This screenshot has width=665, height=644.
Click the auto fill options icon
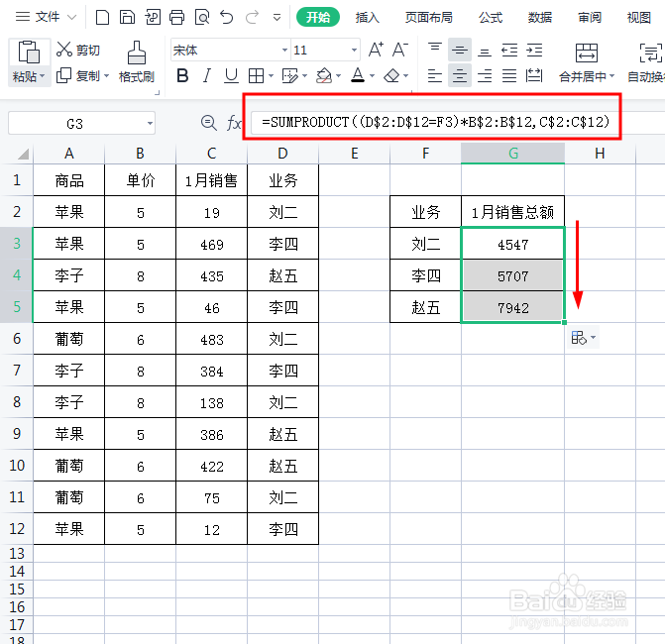click(579, 338)
